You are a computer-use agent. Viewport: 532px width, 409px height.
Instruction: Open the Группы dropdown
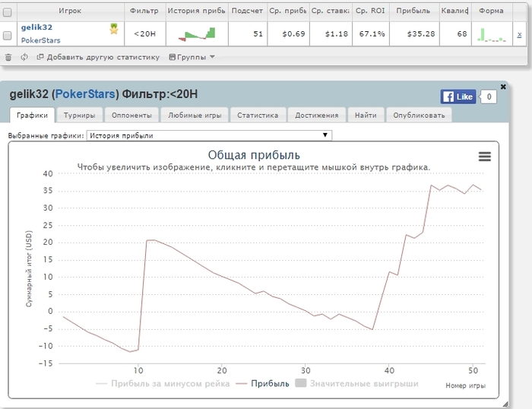point(192,57)
